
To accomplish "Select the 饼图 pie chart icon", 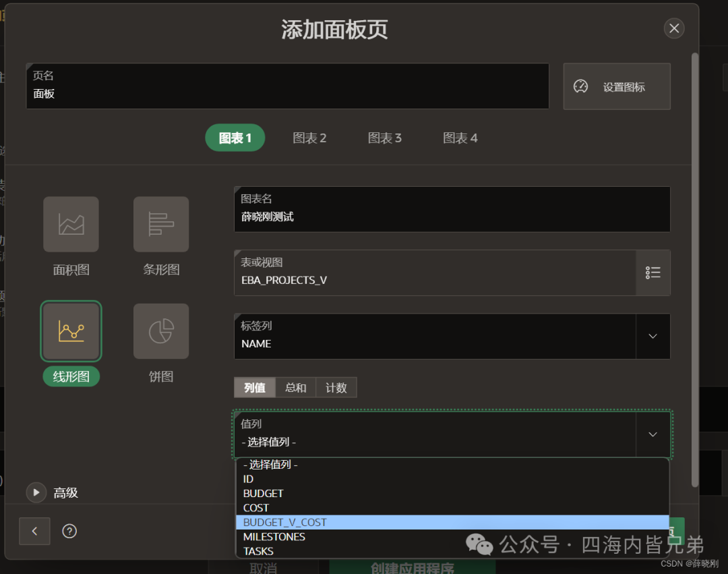I will tap(161, 331).
